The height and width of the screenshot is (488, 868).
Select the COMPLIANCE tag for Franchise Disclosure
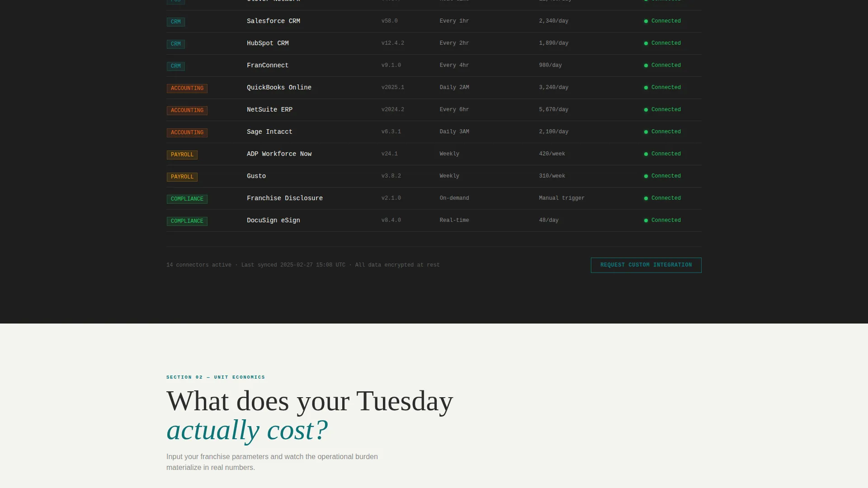pos(187,199)
